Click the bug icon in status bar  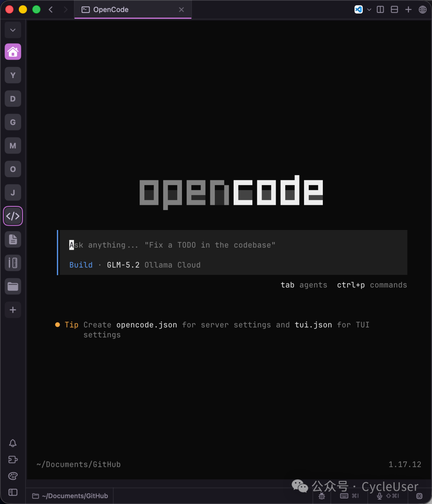322,496
